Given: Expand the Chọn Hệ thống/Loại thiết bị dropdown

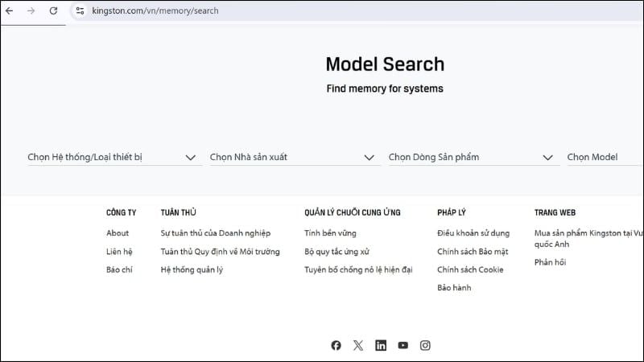Looking at the screenshot, I should (x=112, y=158).
